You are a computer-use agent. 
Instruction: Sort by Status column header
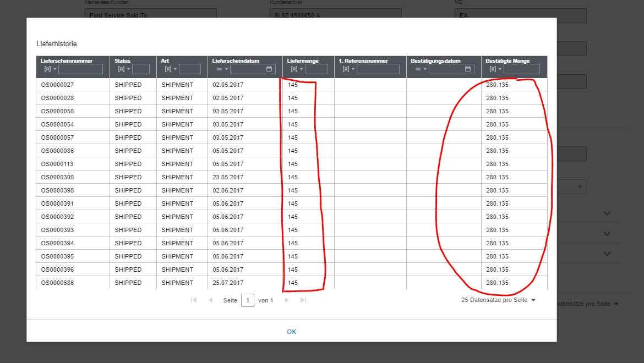coord(122,61)
